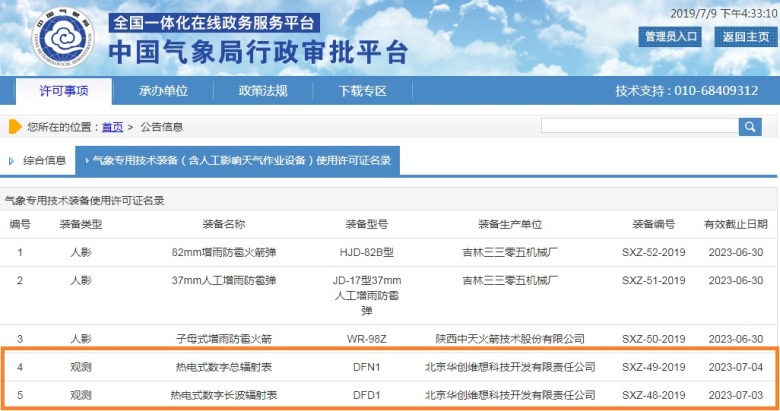Switch to the 承办单位 tab
This screenshot has height=411, width=780.
tap(163, 91)
